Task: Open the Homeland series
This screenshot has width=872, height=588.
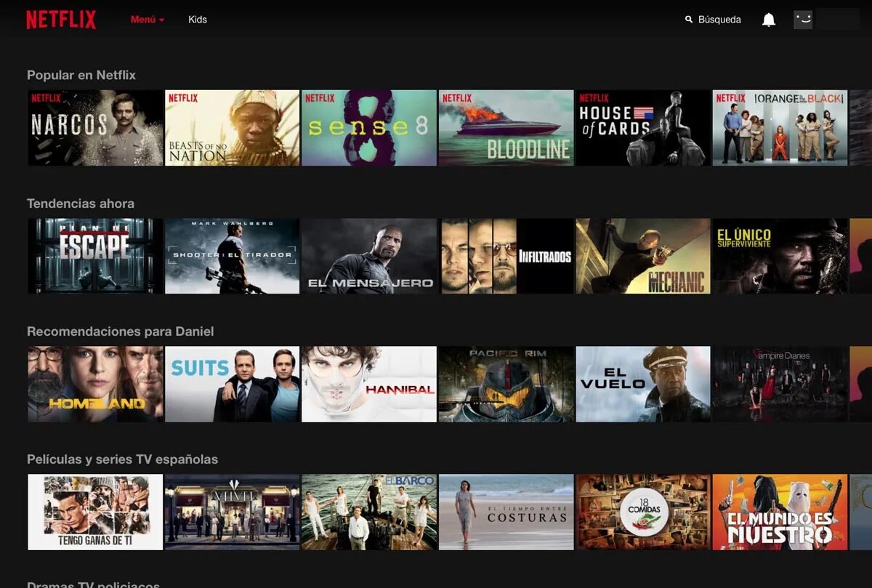Action: (x=95, y=384)
